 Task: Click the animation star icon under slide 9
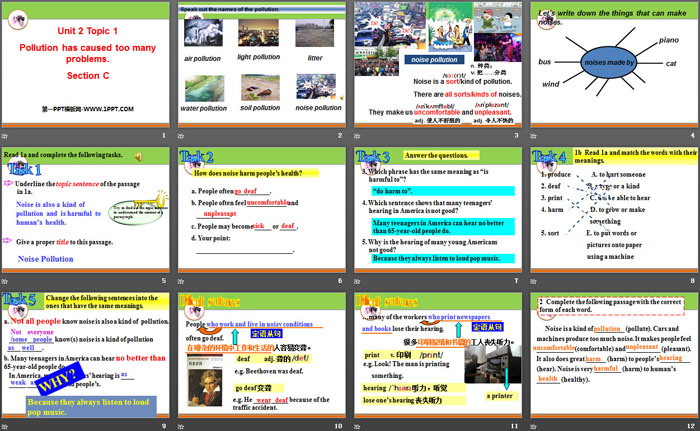[x=5, y=427]
